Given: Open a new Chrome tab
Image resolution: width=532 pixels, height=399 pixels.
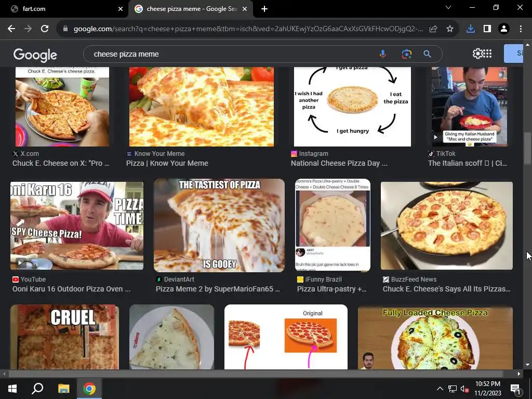Looking at the screenshot, I should (x=264, y=9).
